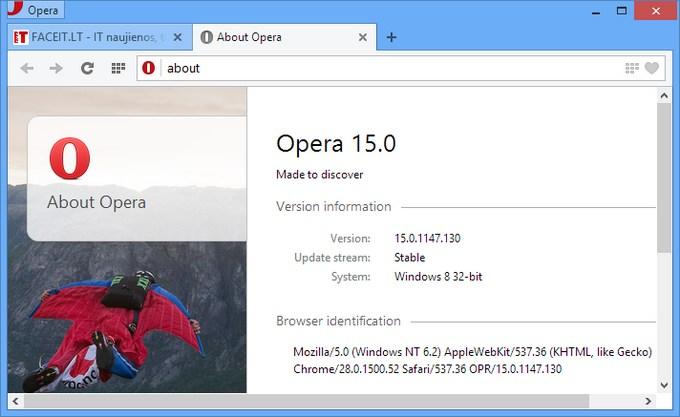Click the 'Windows 8 32-bit' value
680x417 pixels.
(x=438, y=277)
